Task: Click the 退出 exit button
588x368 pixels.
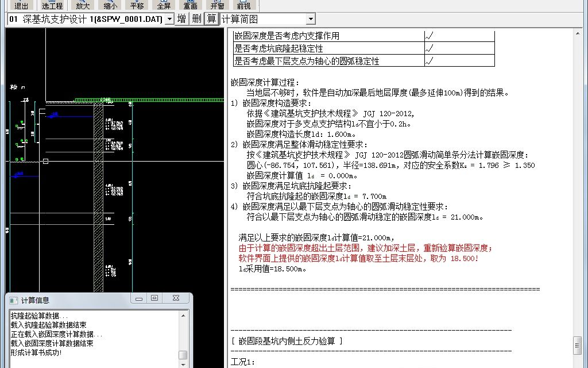Action: (x=21, y=6)
